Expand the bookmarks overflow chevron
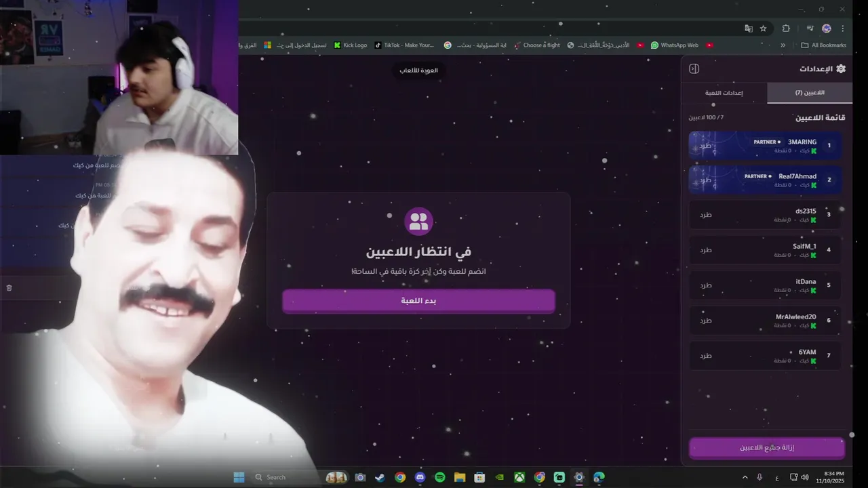 pos(783,45)
